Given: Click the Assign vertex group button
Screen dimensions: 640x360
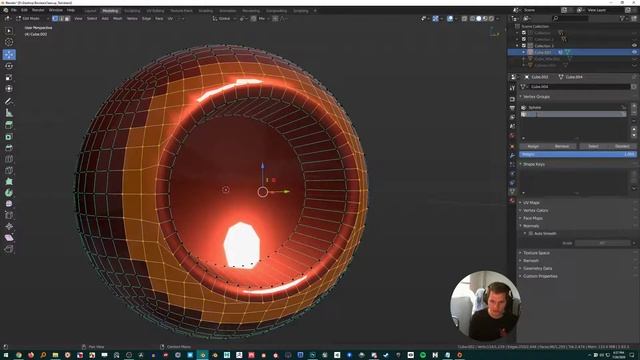Looking at the screenshot, I should point(533,146).
